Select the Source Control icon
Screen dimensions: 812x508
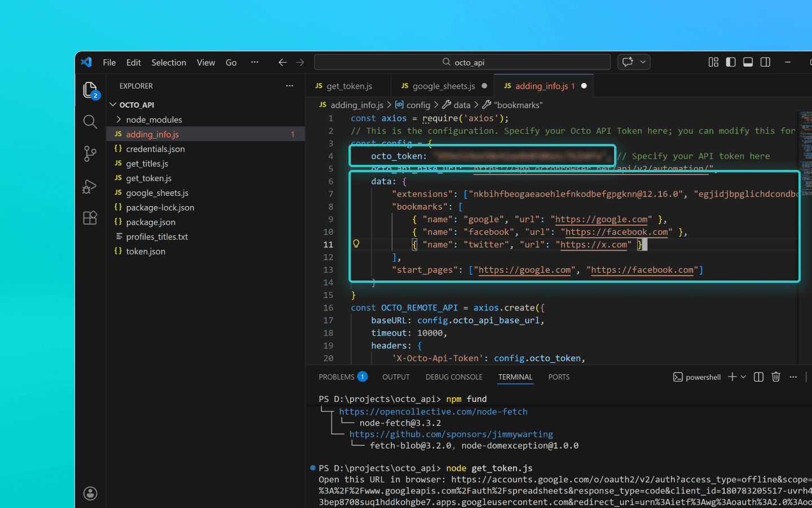pyautogui.click(x=90, y=154)
